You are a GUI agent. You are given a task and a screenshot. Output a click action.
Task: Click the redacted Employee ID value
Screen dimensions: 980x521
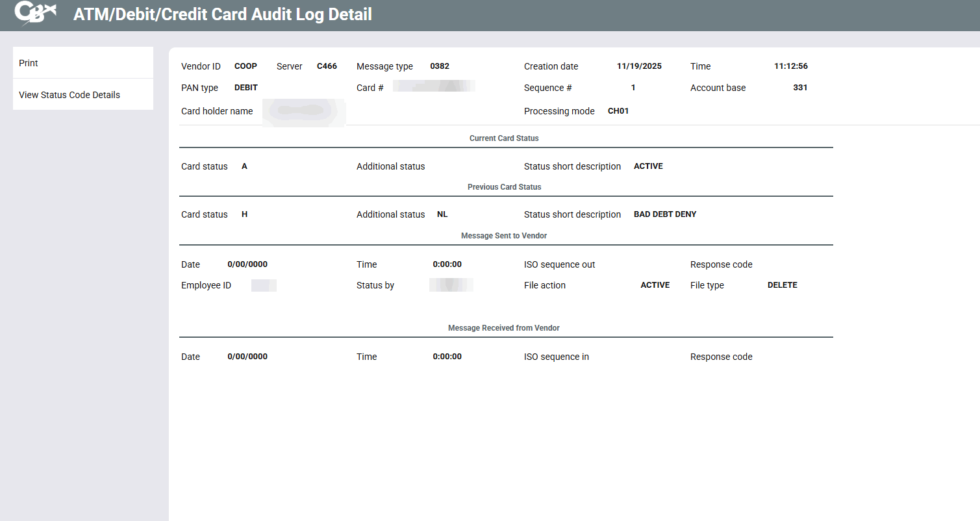coord(264,285)
